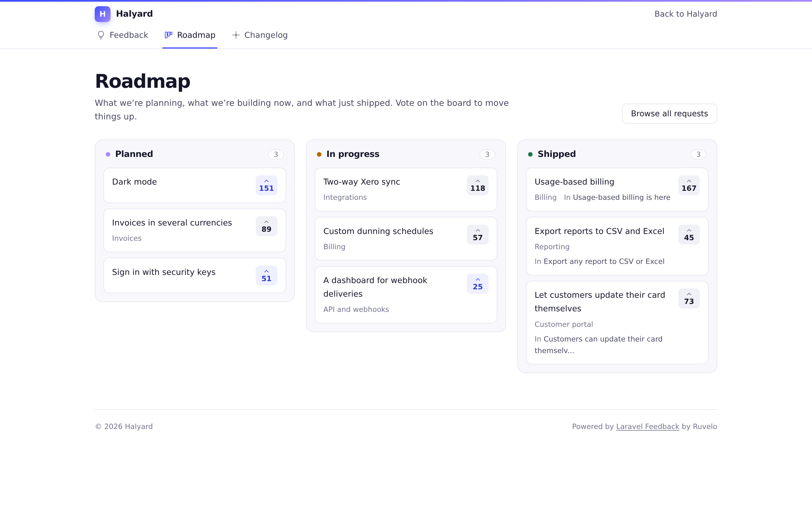
Task: Open Usage-based billing request title
Action: (x=574, y=182)
